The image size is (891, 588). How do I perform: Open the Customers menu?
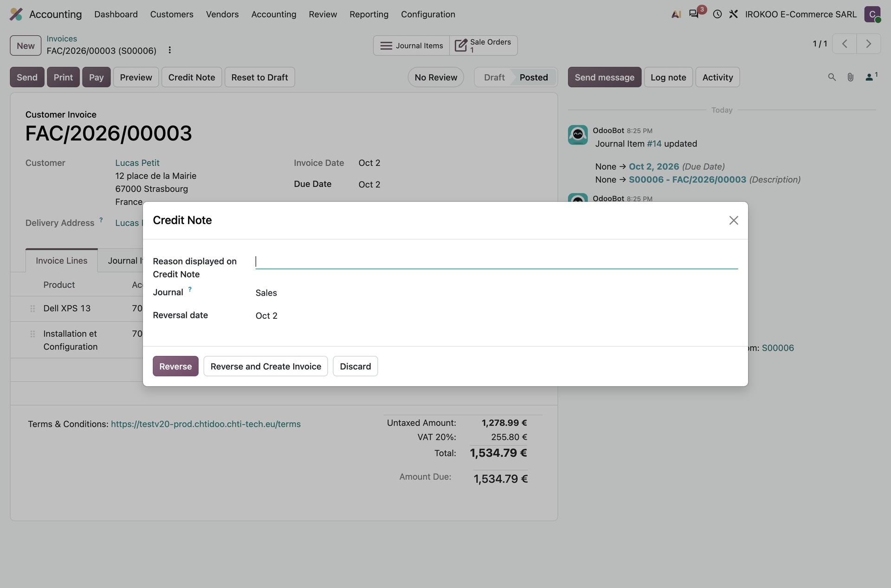pyautogui.click(x=172, y=14)
